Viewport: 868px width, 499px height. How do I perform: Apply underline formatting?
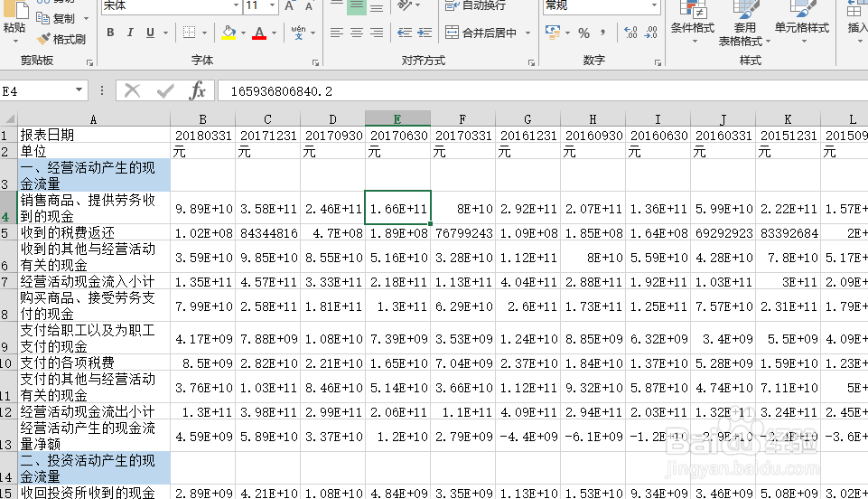[x=150, y=33]
